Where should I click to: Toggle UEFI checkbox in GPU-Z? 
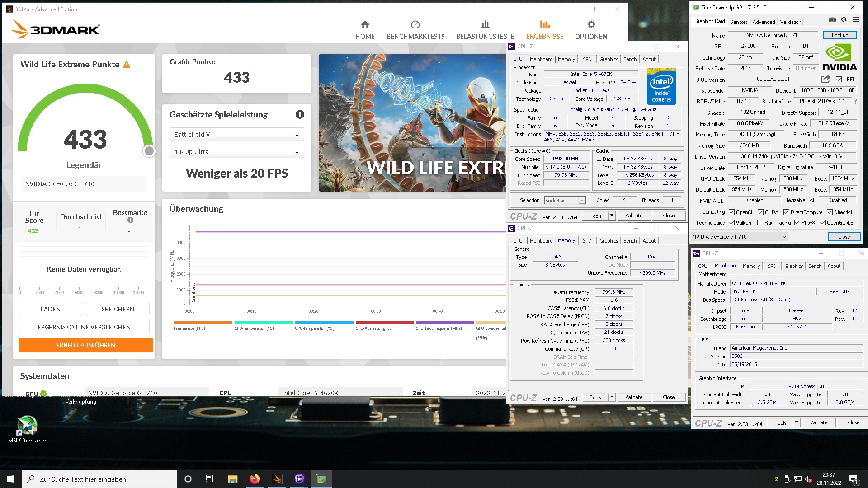[839, 80]
